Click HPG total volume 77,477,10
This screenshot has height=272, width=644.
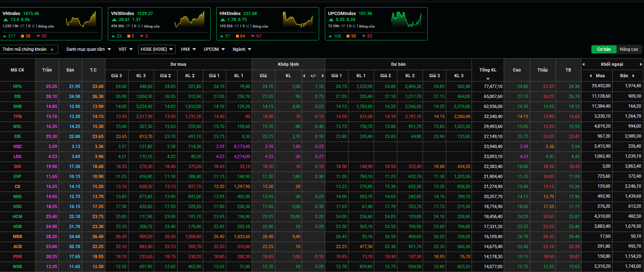[493, 86]
